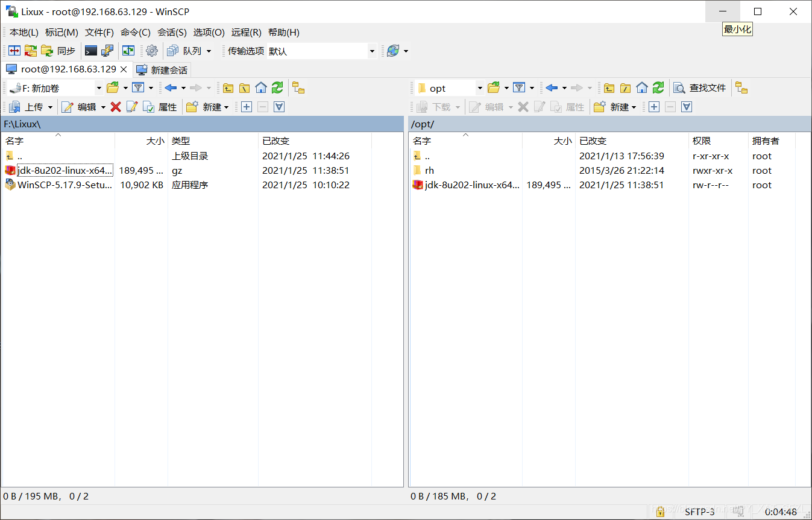This screenshot has width=812, height=520.
Task: Click the local panel back arrow
Action: click(x=171, y=88)
